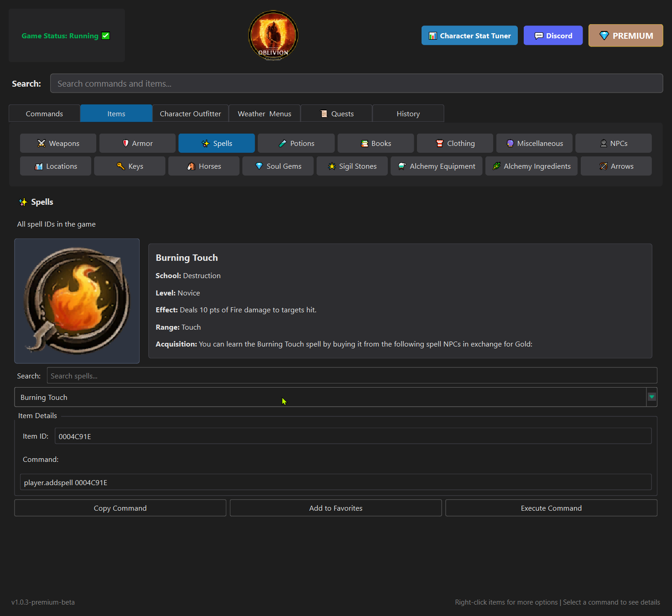Viewport: 672px width, 616px height.
Task: Click the Game Status green checkmark
Action: (106, 36)
